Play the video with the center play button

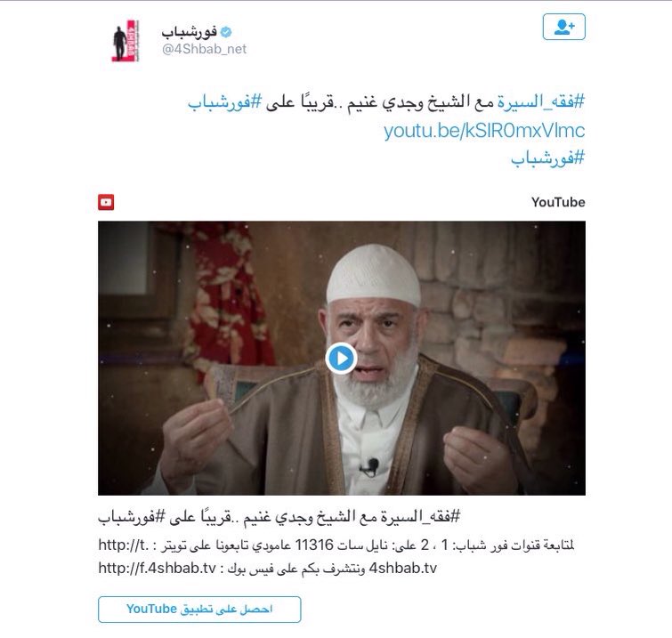coord(341,359)
